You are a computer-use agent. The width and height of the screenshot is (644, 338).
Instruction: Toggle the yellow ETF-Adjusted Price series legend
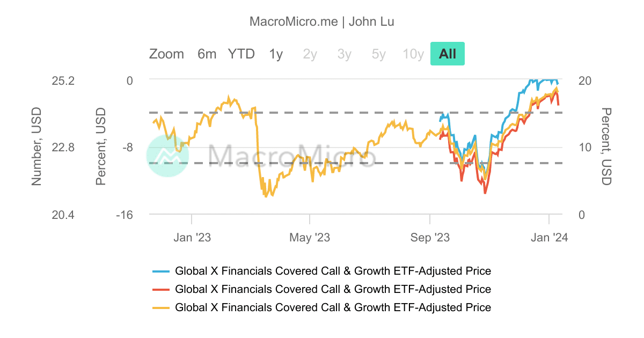(x=332, y=307)
